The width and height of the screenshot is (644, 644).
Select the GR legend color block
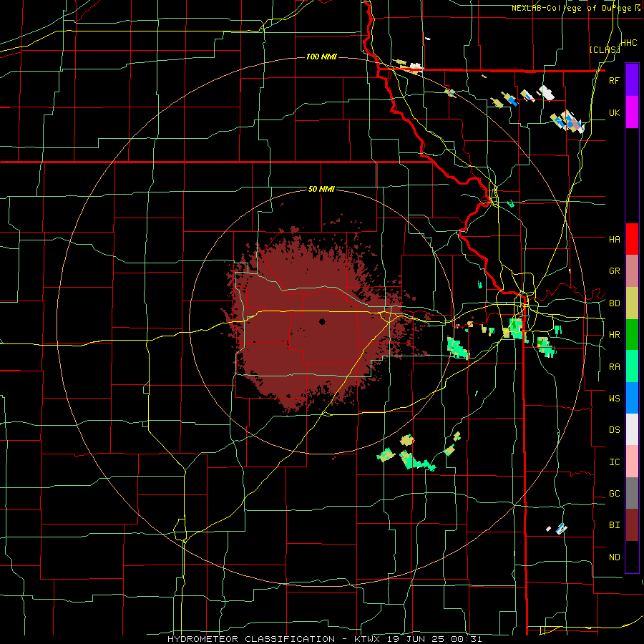click(632, 271)
